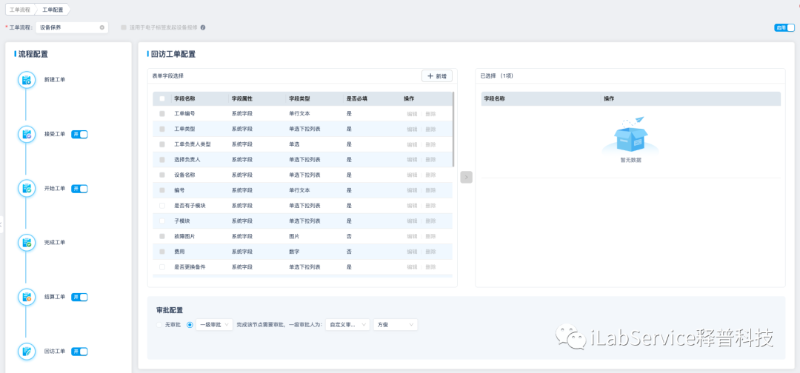
Task: Click the 新增 add field button
Action: [437, 76]
